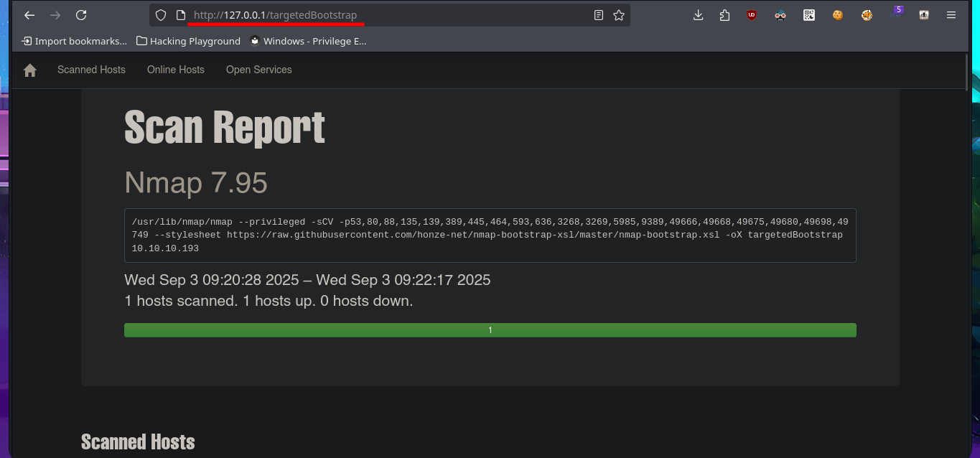Click the cookie editor extension icon
980x458 pixels.
pos(838,15)
